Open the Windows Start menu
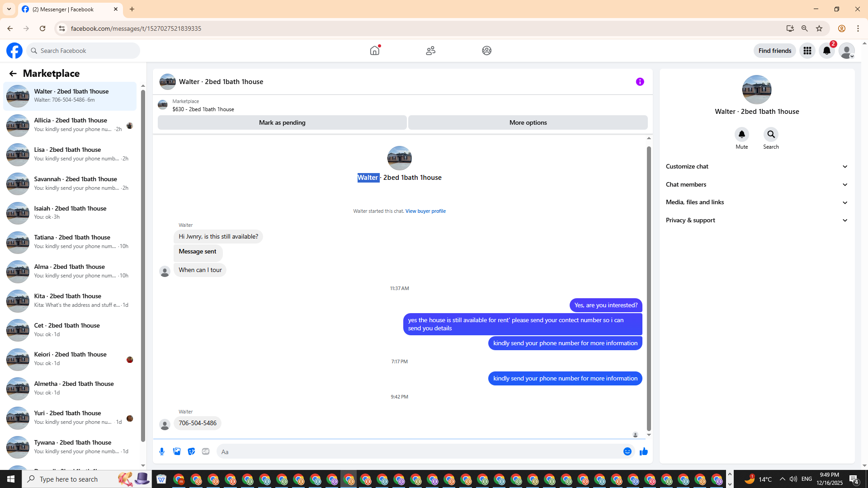This screenshot has width=868, height=488. point(11,479)
